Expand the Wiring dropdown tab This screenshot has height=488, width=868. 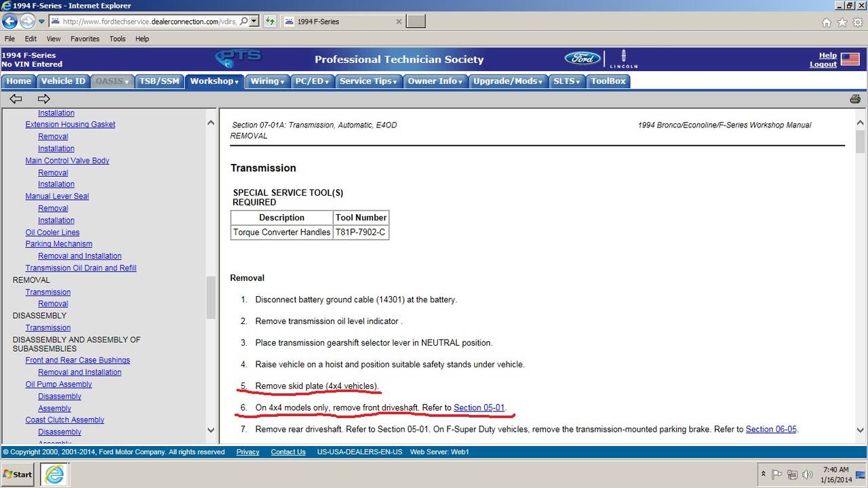pyautogui.click(x=268, y=81)
